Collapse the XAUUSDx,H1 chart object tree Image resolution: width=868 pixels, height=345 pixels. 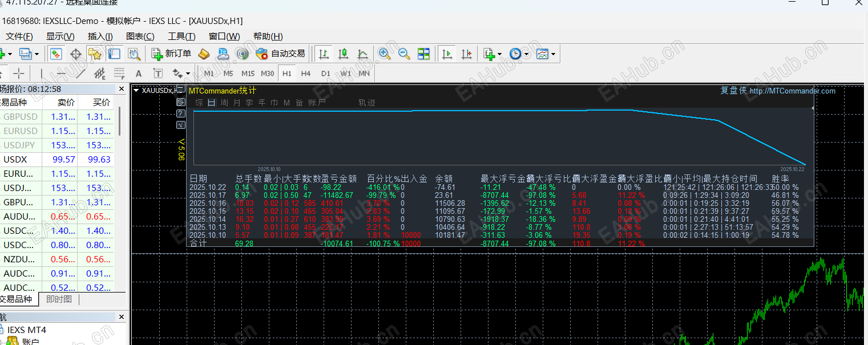pos(135,90)
